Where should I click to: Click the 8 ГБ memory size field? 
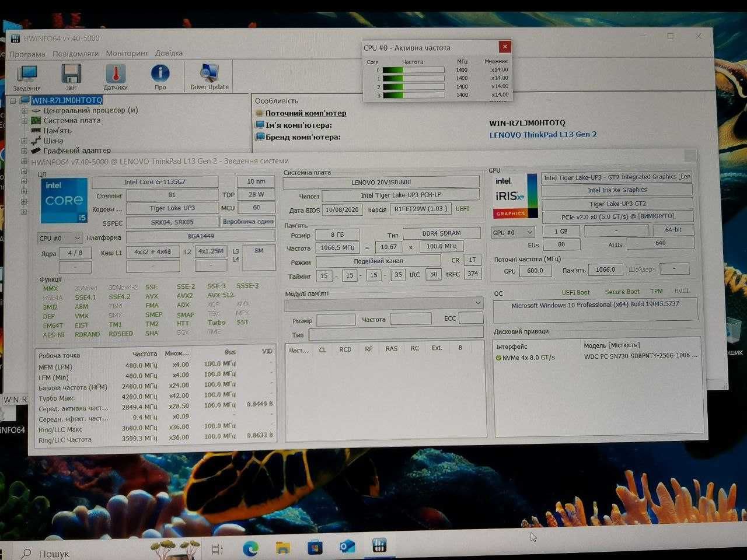click(x=337, y=235)
